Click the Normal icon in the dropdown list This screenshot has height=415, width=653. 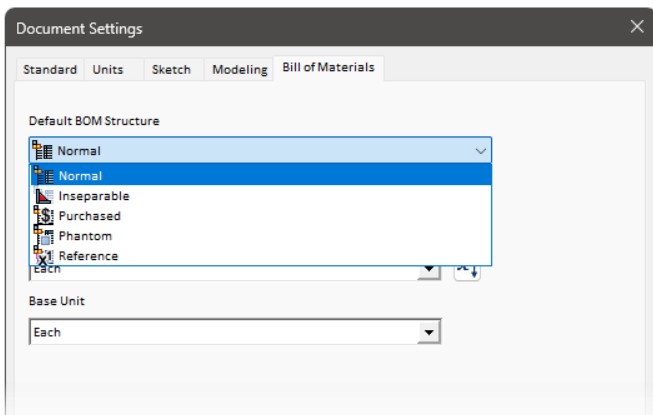(x=42, y=176)
